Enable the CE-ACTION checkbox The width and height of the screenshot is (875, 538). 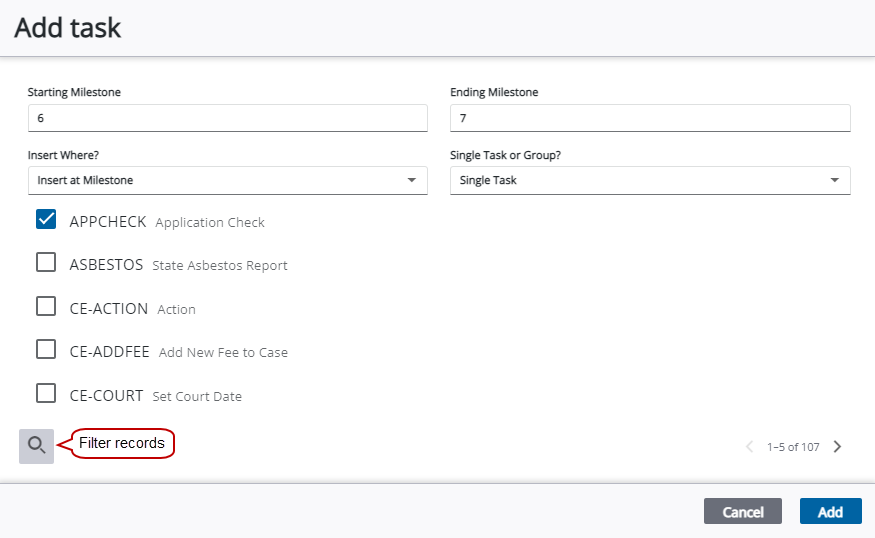(x=46, y=307)
